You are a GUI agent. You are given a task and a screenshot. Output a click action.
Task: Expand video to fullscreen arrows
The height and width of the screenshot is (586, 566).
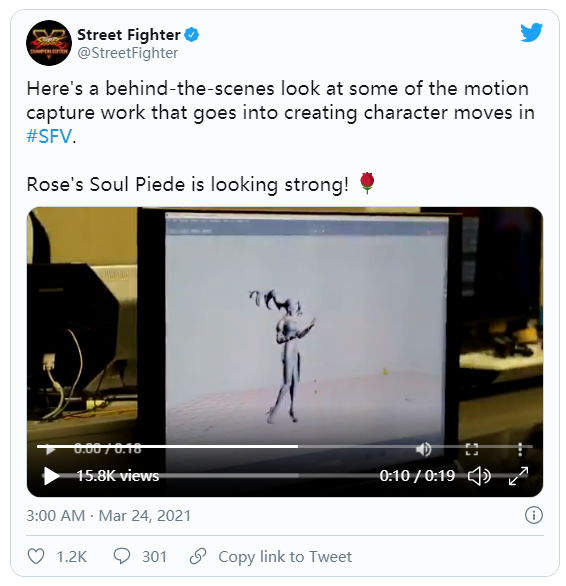click(519, 476)
